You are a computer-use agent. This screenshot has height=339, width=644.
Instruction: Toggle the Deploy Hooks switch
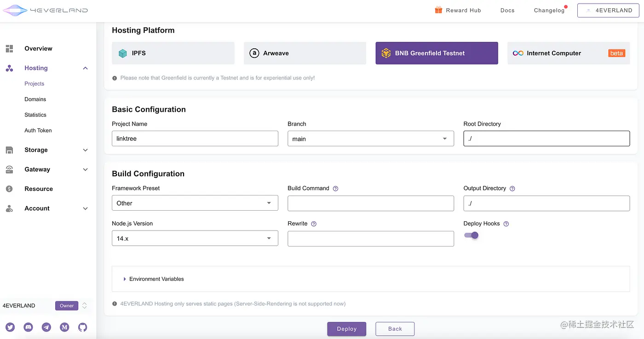[x=471, y=235]
